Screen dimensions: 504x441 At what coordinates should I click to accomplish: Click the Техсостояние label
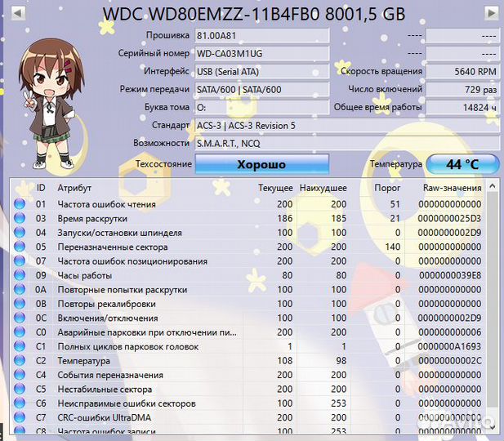point(163,164)
